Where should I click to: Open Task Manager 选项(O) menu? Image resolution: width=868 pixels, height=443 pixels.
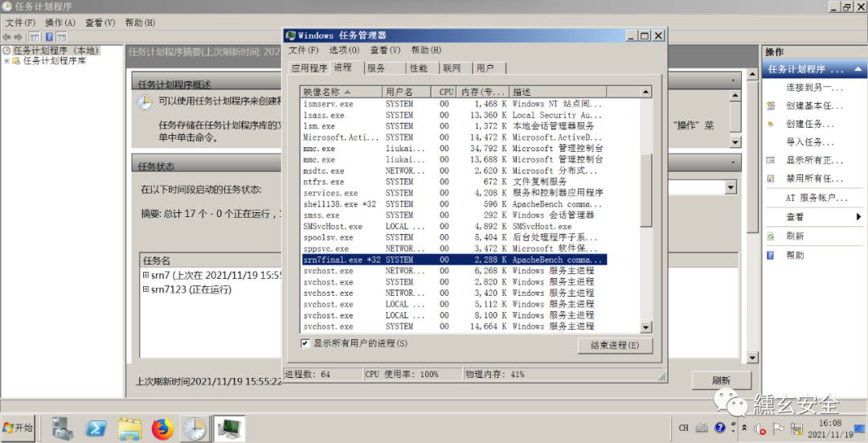[x=344, y=51]
